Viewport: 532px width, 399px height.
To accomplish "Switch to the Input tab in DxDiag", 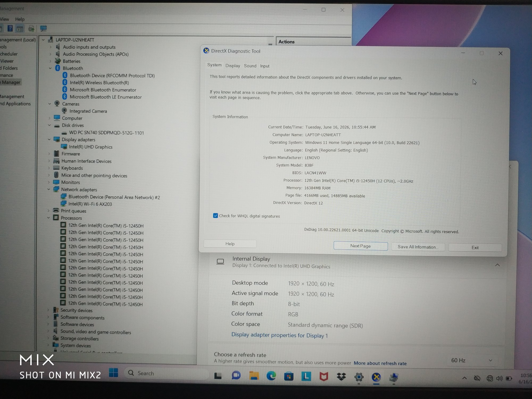I will (x=265, y=66).
